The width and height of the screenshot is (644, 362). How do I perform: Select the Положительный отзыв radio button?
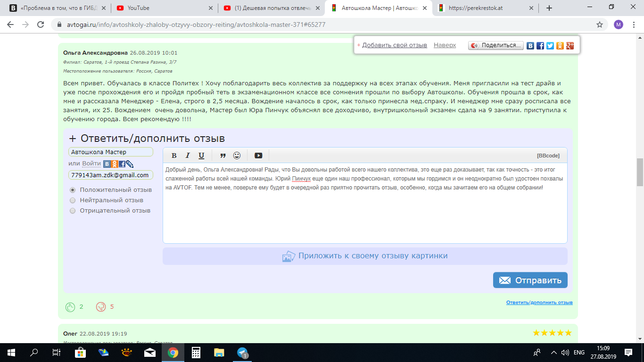coord(73,190)
